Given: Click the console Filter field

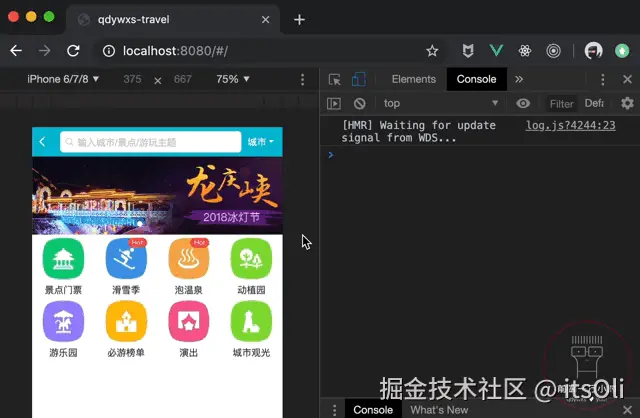Looking at the screenshot, I should [561, 104].
